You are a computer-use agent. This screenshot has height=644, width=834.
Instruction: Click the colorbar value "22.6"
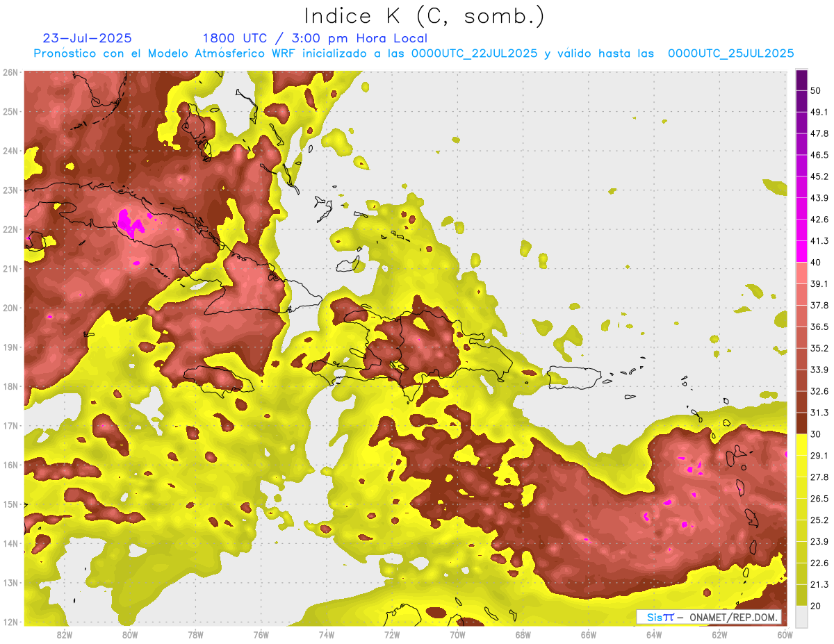click(x=819, y=563)
